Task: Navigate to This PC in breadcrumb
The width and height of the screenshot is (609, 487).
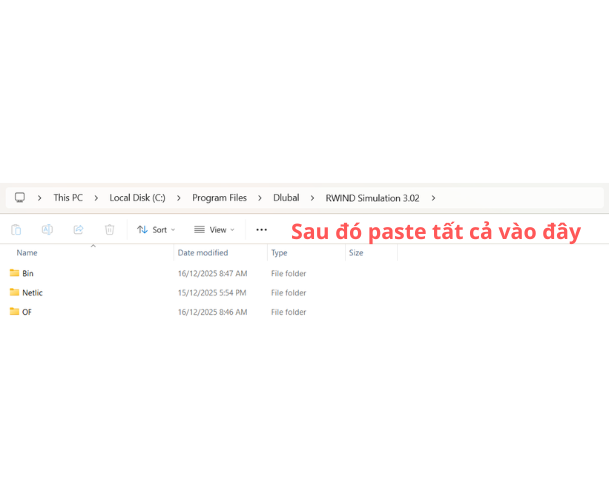Action: click(x=68, y=198)
